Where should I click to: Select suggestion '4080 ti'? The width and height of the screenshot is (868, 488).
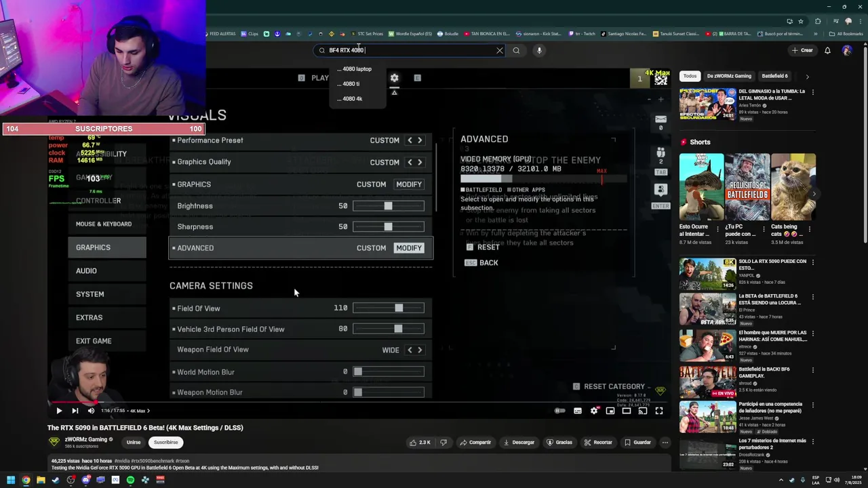(x=357, y=84)
